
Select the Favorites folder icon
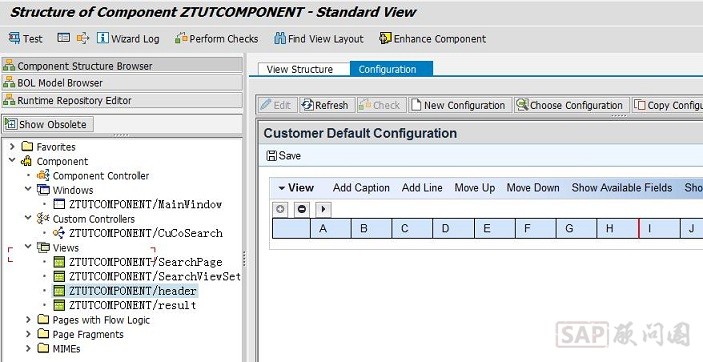(x=27, y=146)
